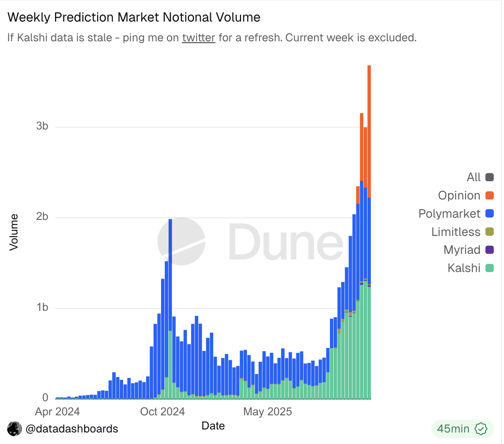The height and width of the screenshot is (444, 504).
Task: Click the verified checkmark beside 45min
Action: pyautogui.click(x=481, y=428)
